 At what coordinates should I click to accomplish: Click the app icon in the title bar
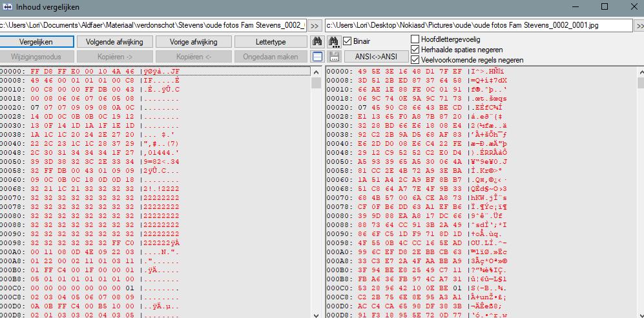pyautogui.click(x=8, y=7)
